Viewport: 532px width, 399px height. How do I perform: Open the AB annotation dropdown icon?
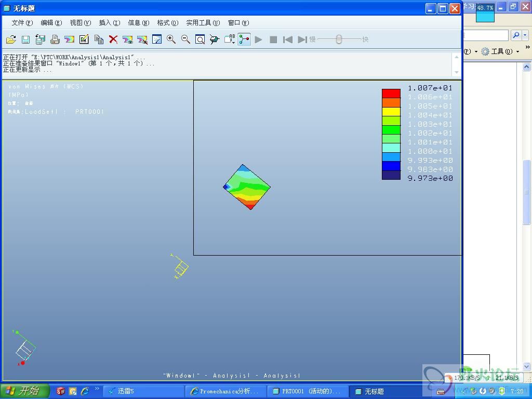pyautogui.click(x=230, y=39)
